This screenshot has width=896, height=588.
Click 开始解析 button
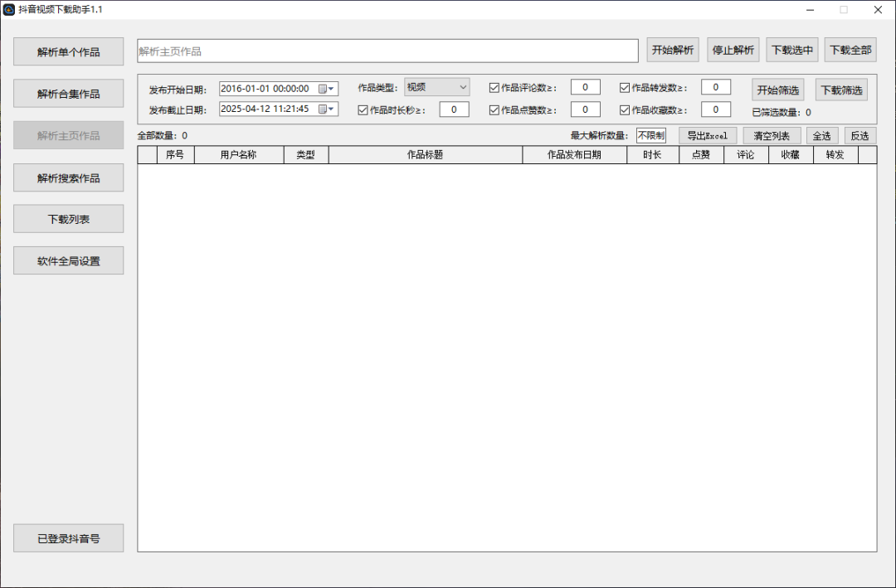point(673,51)
